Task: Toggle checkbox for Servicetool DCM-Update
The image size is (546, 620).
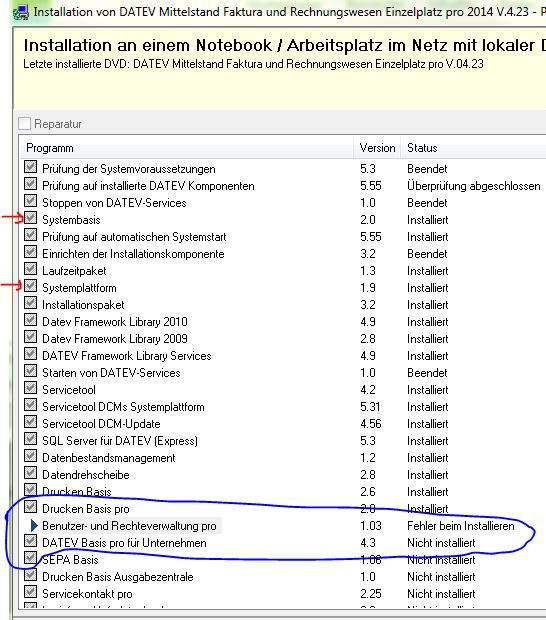Action: (x=30, y=422)
